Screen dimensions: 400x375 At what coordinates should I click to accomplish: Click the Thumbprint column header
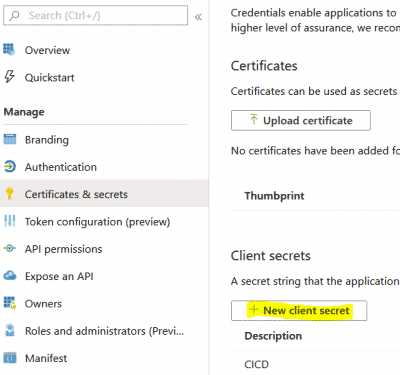coord(274,196)
